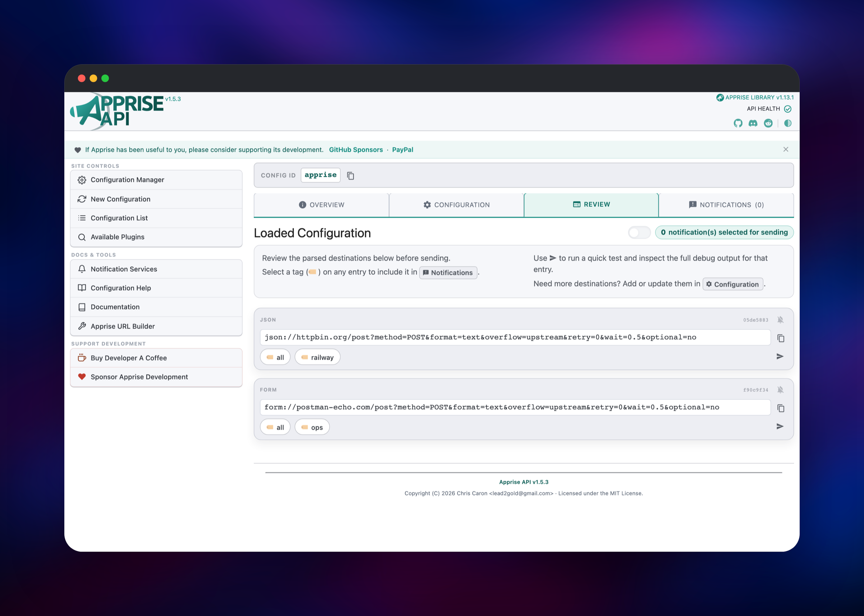Click Sponsor Apprise Development
The image size is (864, 616).
pyautogui.click(x=156, y=377)
